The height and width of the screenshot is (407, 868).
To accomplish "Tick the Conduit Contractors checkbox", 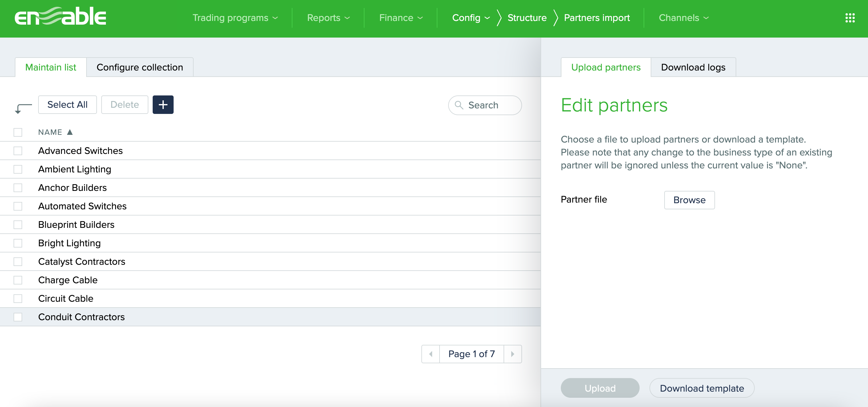I will click(18, 317).
